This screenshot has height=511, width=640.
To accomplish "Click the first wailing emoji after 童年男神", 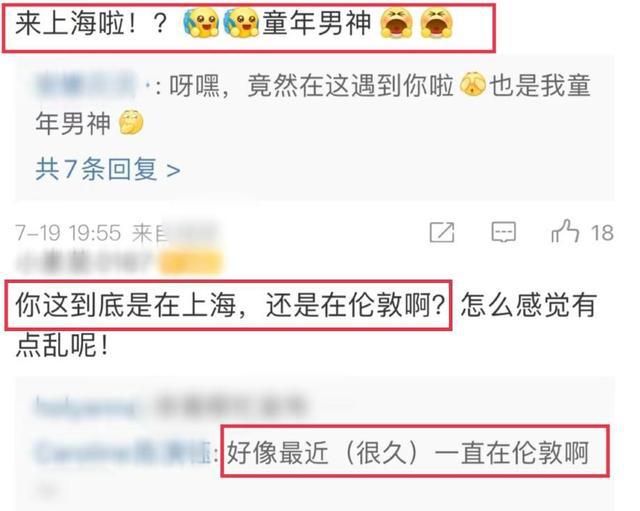I will [x=396, y=23].
